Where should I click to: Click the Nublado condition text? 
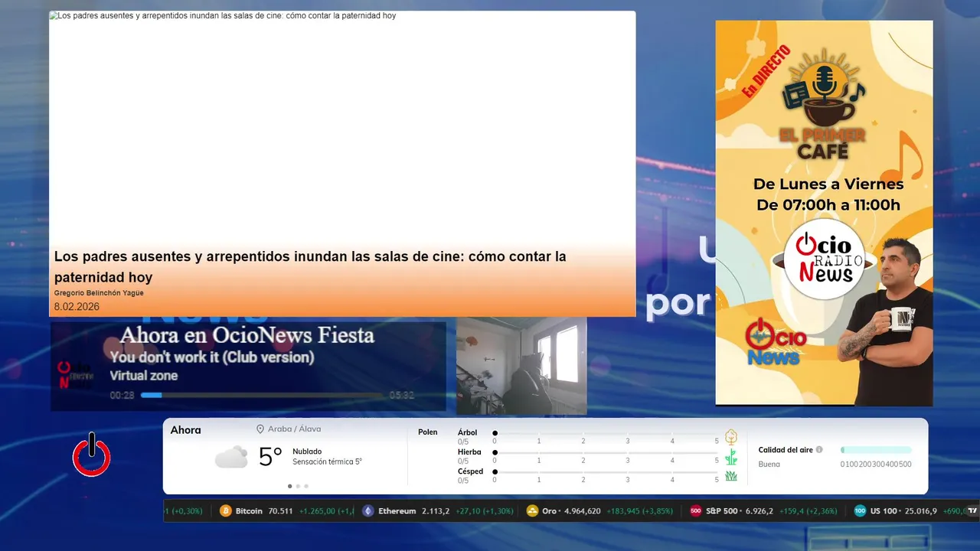click(x=307, y=452)
